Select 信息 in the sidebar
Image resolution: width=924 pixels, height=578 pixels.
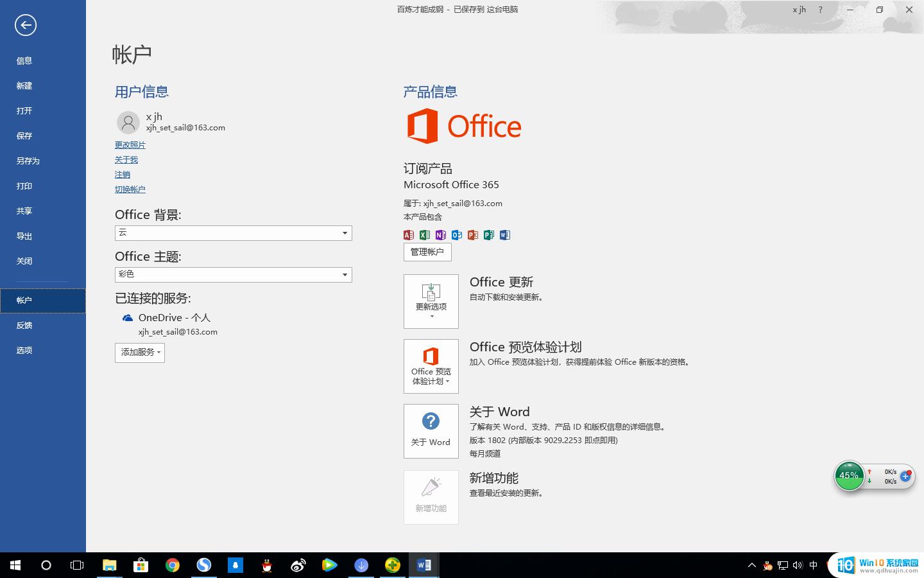43,61
